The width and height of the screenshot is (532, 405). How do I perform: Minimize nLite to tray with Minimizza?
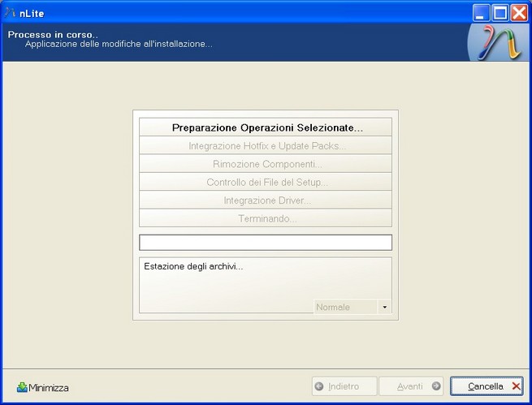coord(43,387)
